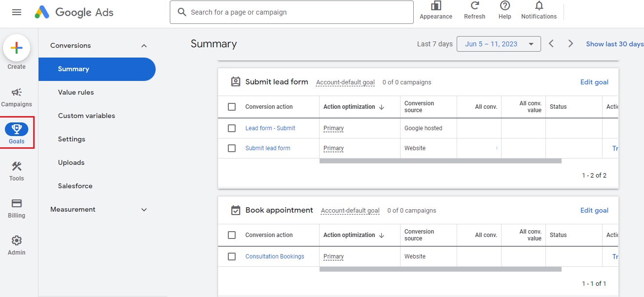644x297 pixels.
Task: Tick the Lead form - Submit checkbox
Action: pos(232,128)
